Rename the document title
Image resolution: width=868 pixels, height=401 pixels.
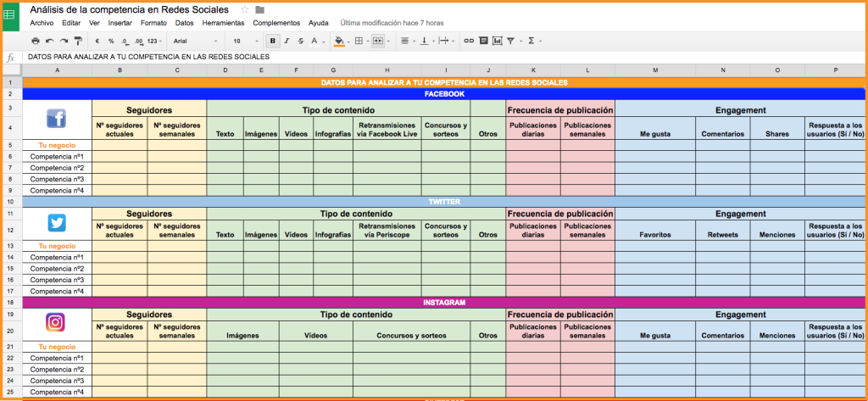pos(129,10)
